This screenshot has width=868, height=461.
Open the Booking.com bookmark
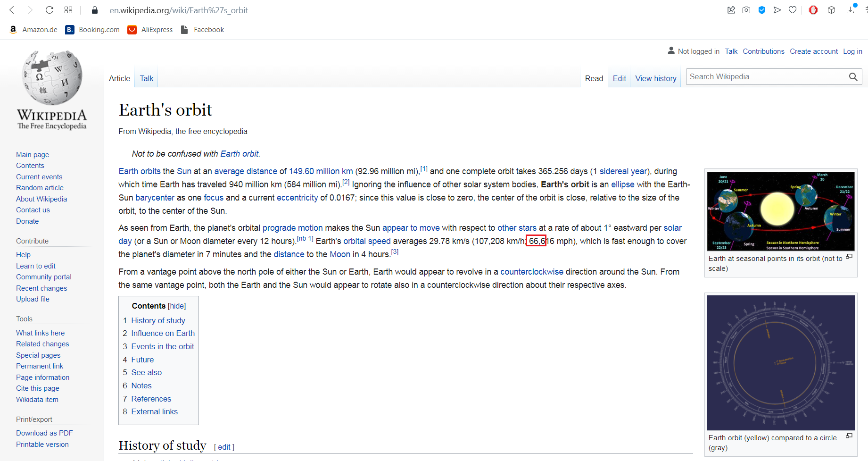pyautogui.click(x=93, y=30)
